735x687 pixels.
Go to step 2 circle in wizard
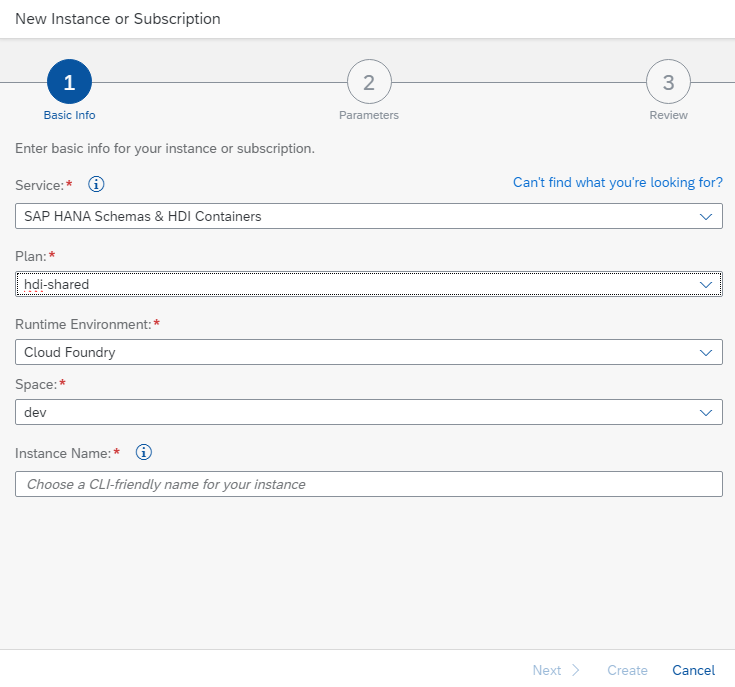tap(368, 82)
